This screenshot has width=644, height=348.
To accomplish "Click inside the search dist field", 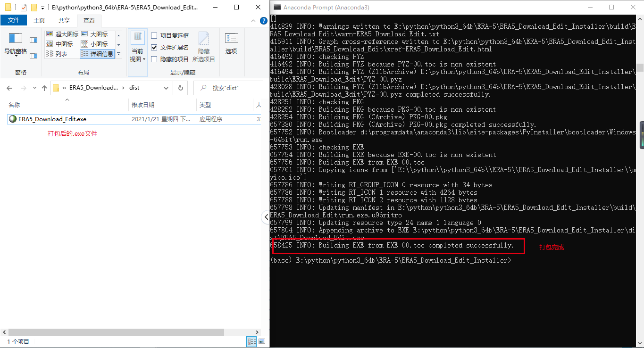I will pos(226,88).
